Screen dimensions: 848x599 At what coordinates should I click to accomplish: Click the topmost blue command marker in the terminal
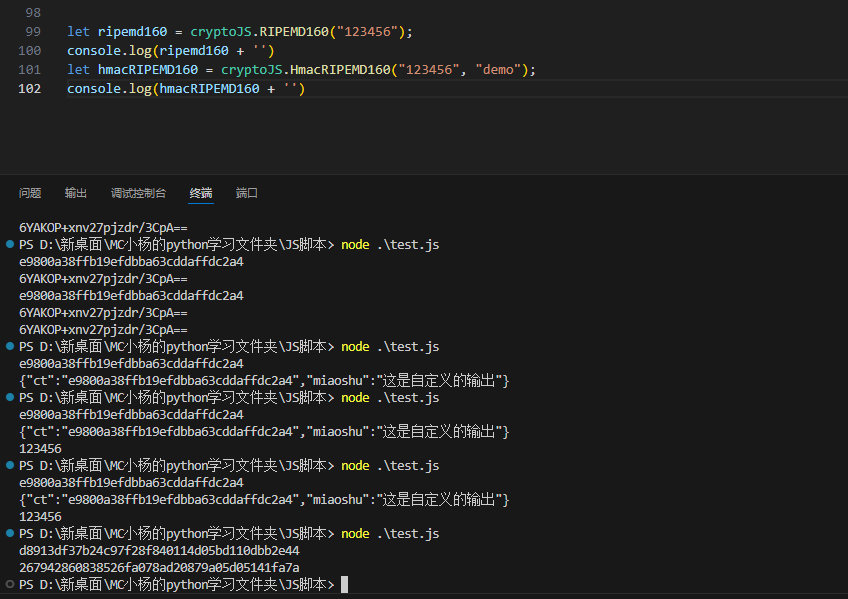pos(9,244)
